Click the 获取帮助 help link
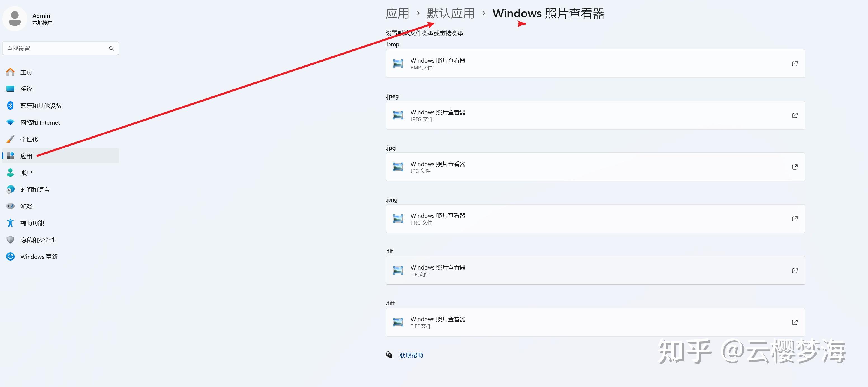This screenshot has height=387, width=868. (411, 355)
